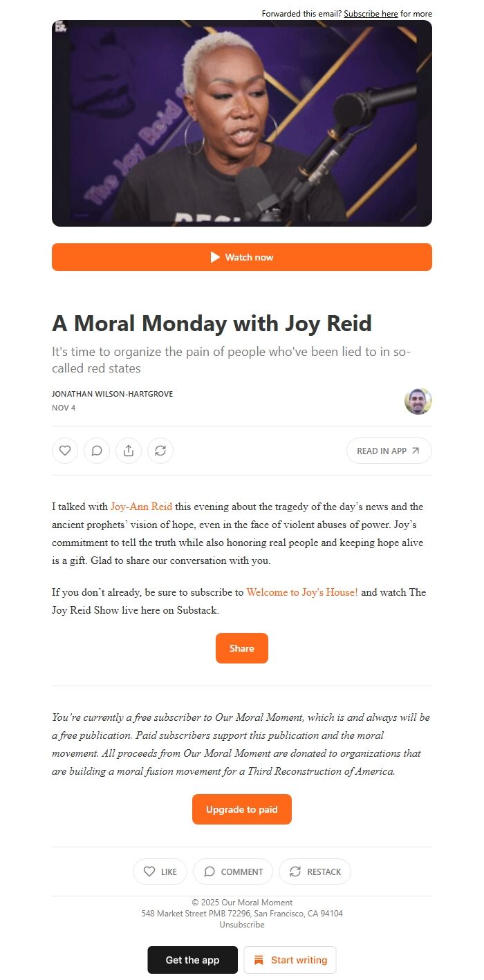Click the pencil icon next to Start writing
Image resolution: width=484 pixels, height=980 pixels.
coord(259,960)
